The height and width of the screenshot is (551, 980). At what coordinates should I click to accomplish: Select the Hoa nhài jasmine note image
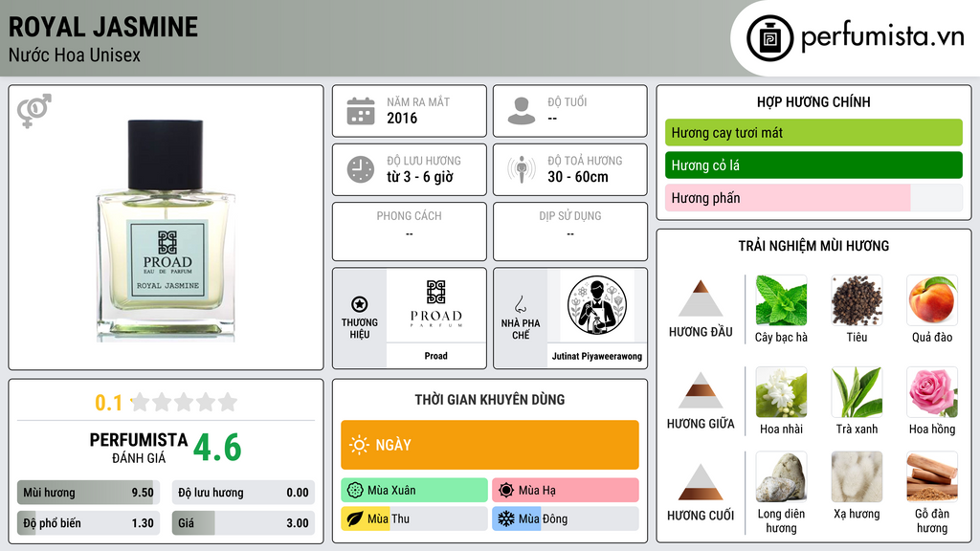(781, 392)
